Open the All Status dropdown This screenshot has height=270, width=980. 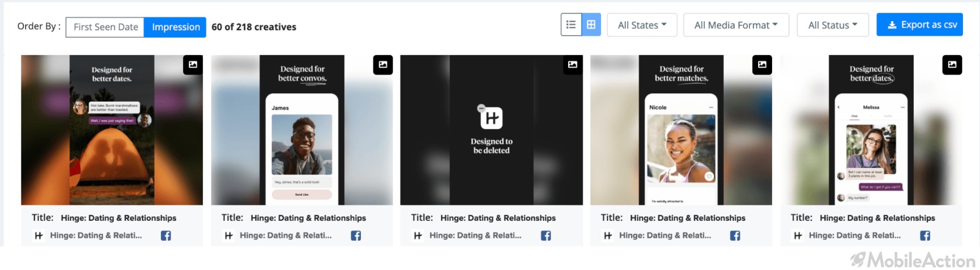click(833, 25)
